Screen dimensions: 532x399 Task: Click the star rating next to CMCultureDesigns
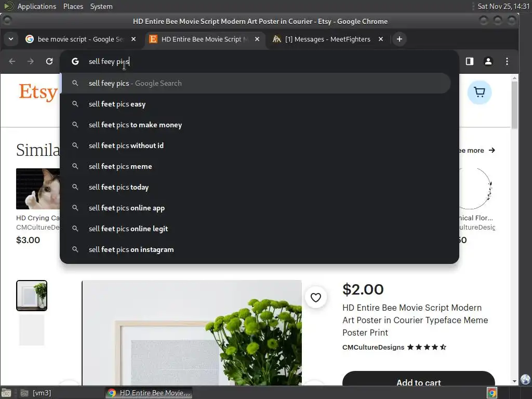[x=427, y=347]
